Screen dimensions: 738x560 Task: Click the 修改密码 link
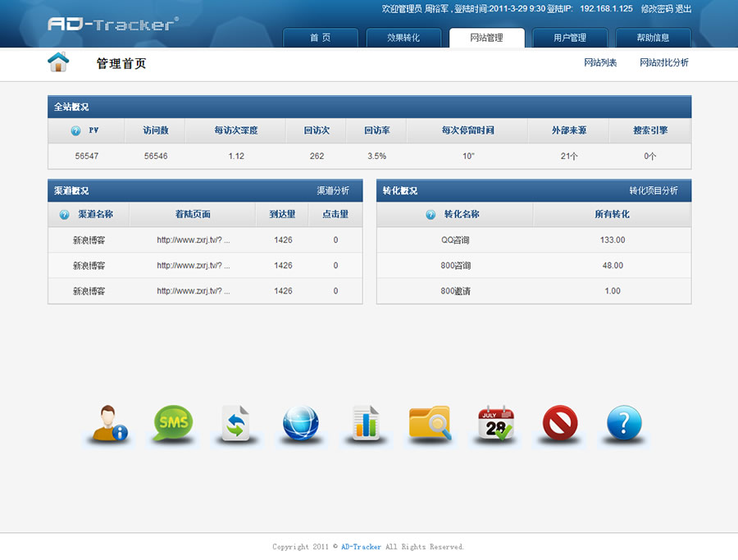657,9
